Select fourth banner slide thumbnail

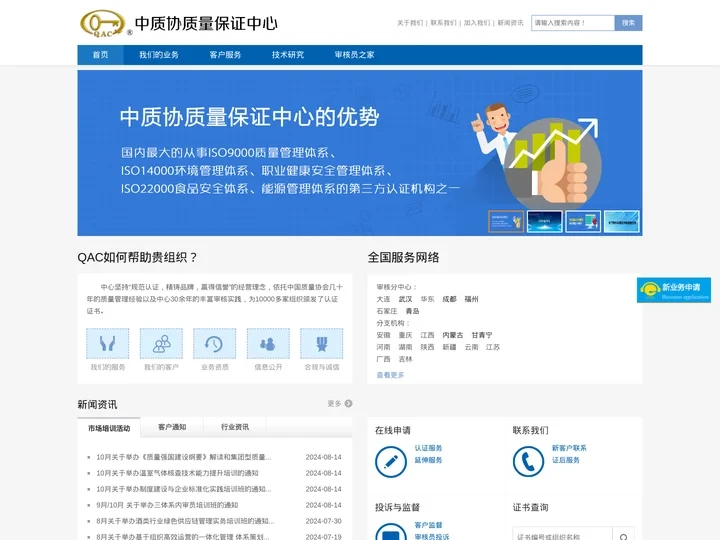click(x=622, y=221)
